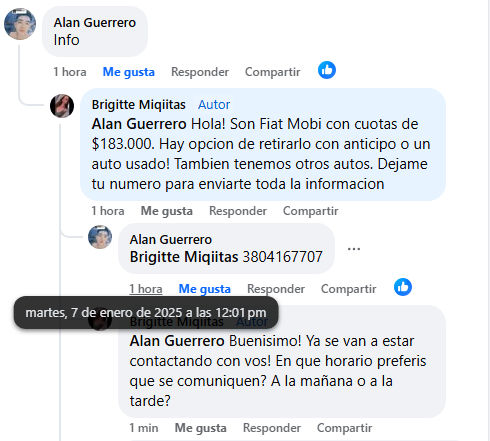Image resolution: width=490 pixels, height=441 pixels.
Task: Open the three-dot options next to Alan's phone number comment
Action: coord(354,249)
